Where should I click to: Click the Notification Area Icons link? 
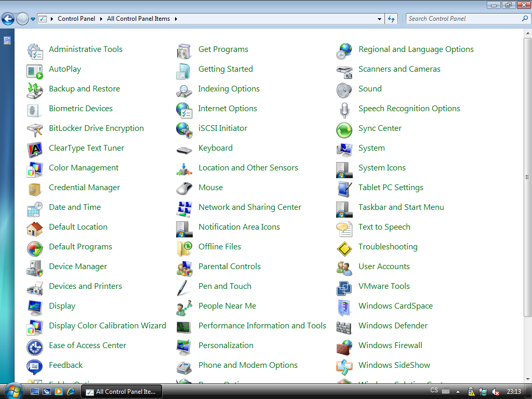coord(239,227)
